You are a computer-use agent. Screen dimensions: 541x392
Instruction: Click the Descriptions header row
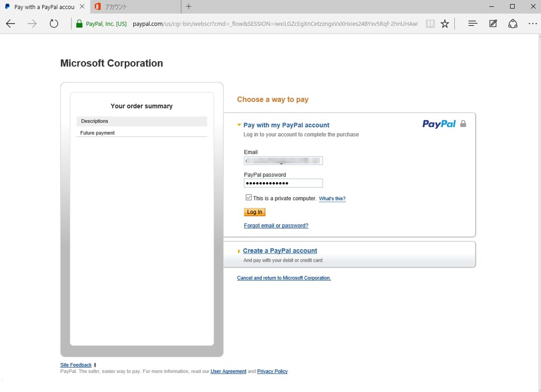pos(142,121)
